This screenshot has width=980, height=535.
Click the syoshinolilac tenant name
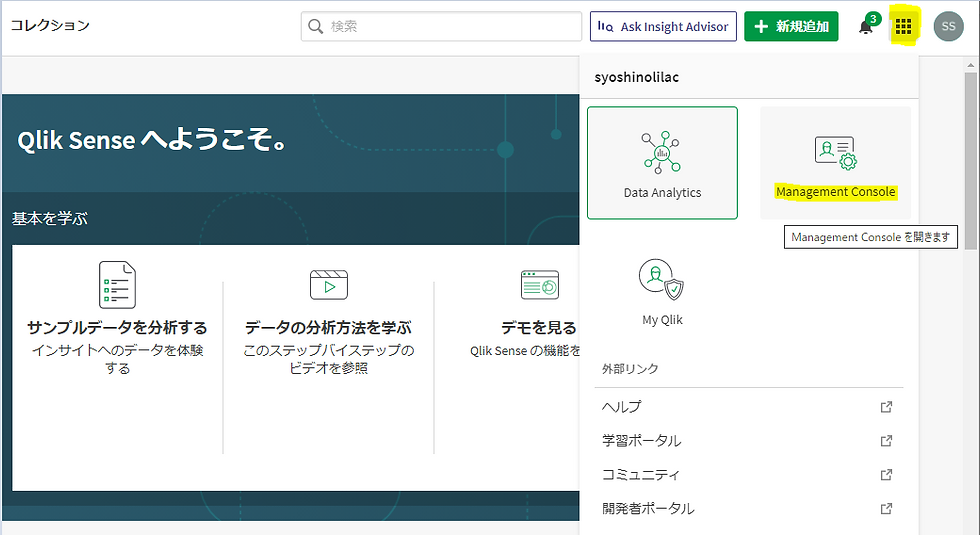(x=636, y=78)
